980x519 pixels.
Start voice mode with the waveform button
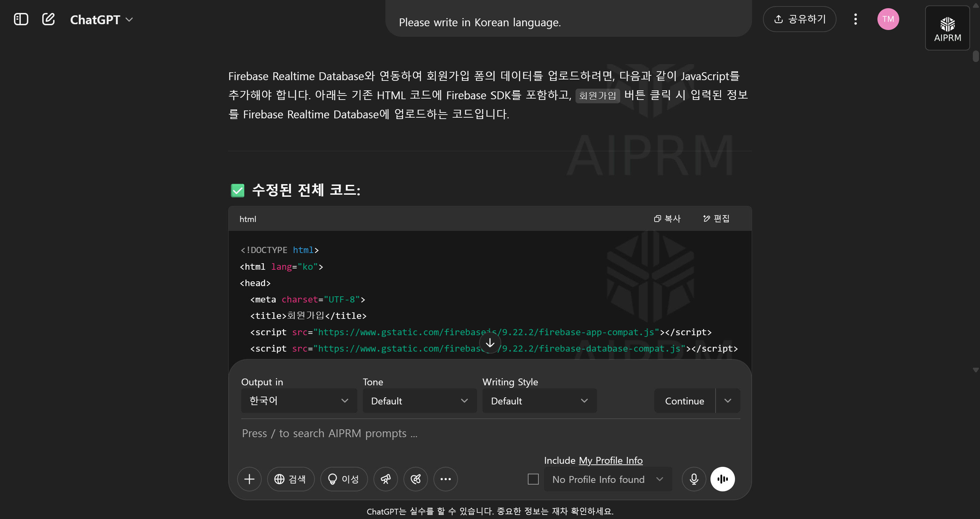722,479
